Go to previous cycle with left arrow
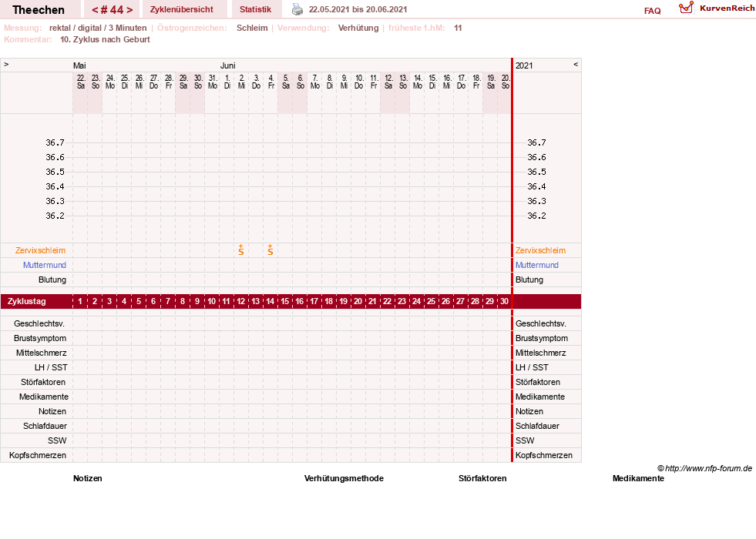 pyautogui.click(x=95, y=10)
